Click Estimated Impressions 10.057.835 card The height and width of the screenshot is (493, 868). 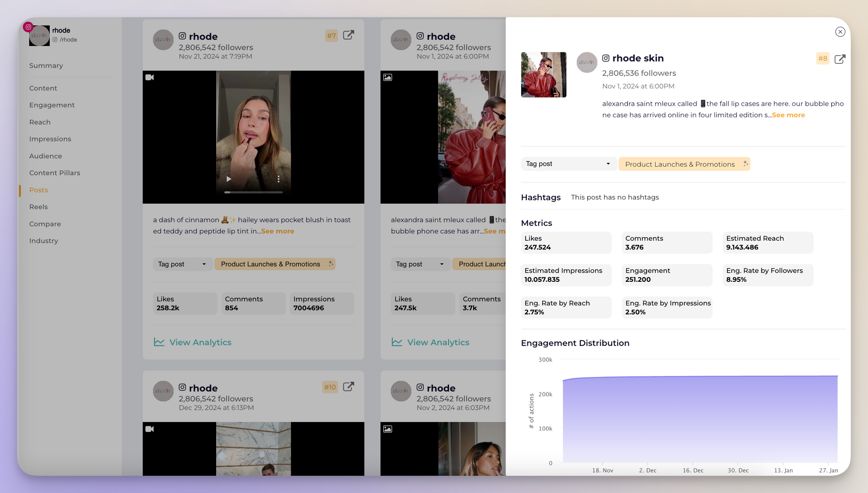click(x=566, y=275)
